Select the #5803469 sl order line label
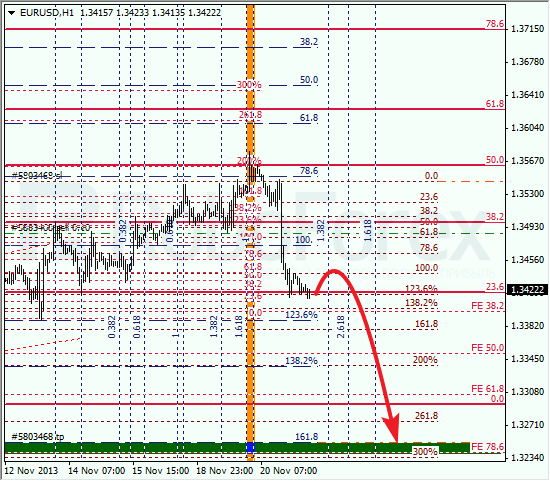Viewport: 550px width, 481px height. coord(37,175)
